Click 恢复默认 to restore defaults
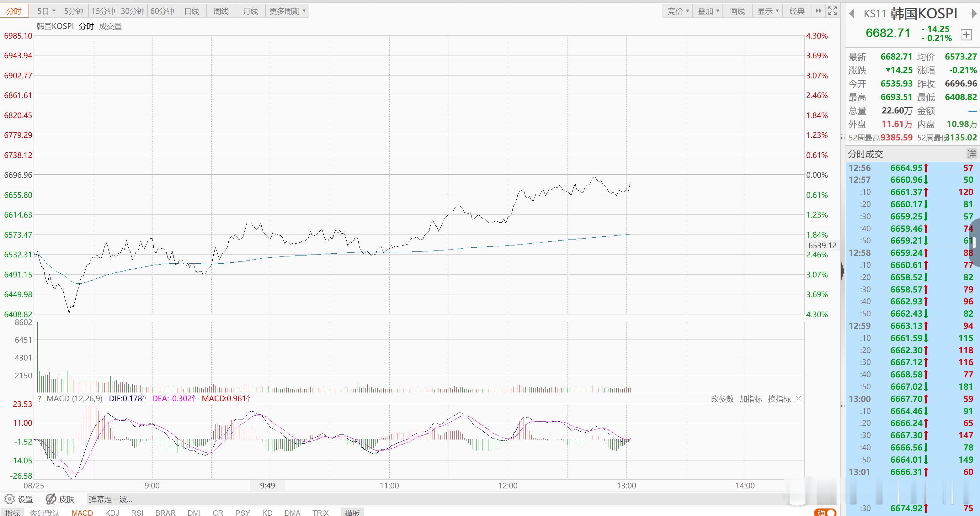Screen dimensions: 980x516 45,513
